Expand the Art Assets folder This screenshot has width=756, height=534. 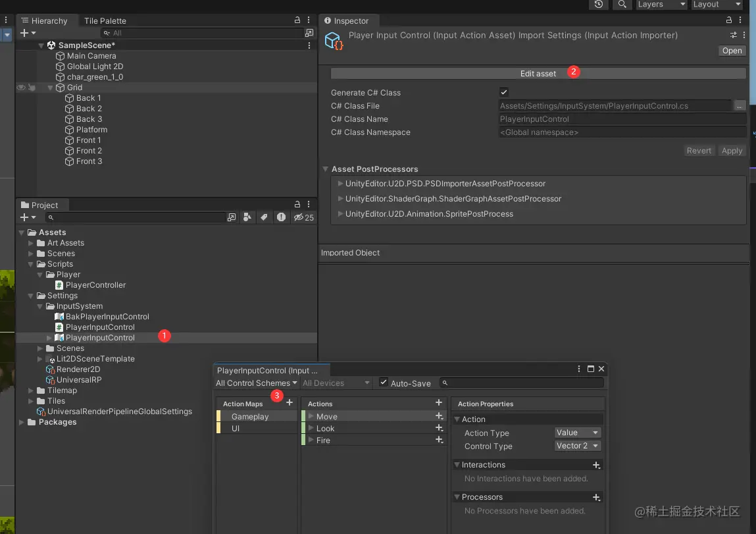click(31, 243)
